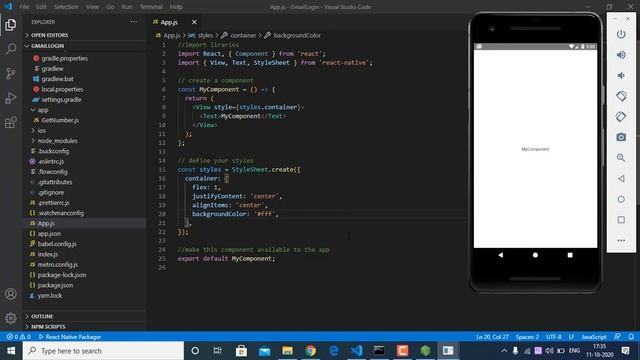Click feedback icon in status bar
Screen dimensions: 640x360
pyautogui.click(x=617, y=337)
